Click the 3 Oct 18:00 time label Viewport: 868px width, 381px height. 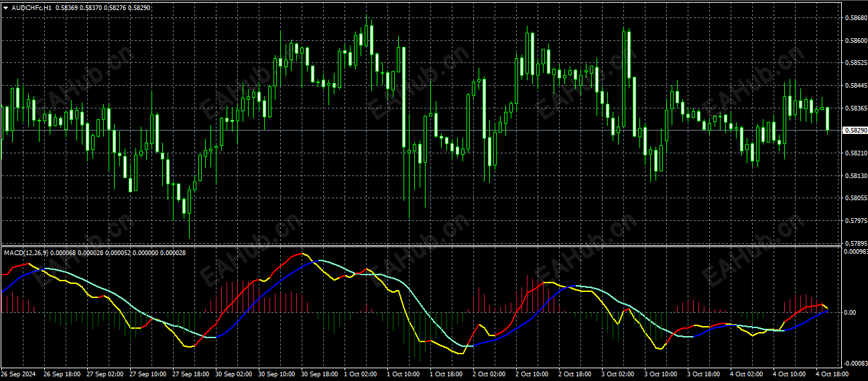703,374
